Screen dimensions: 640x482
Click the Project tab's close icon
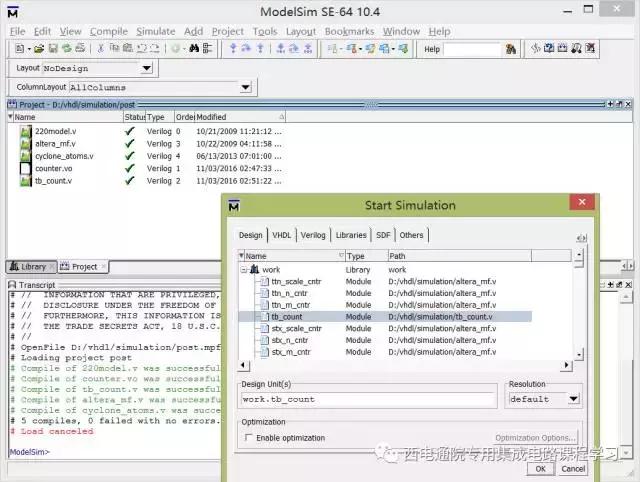(105, 267)
